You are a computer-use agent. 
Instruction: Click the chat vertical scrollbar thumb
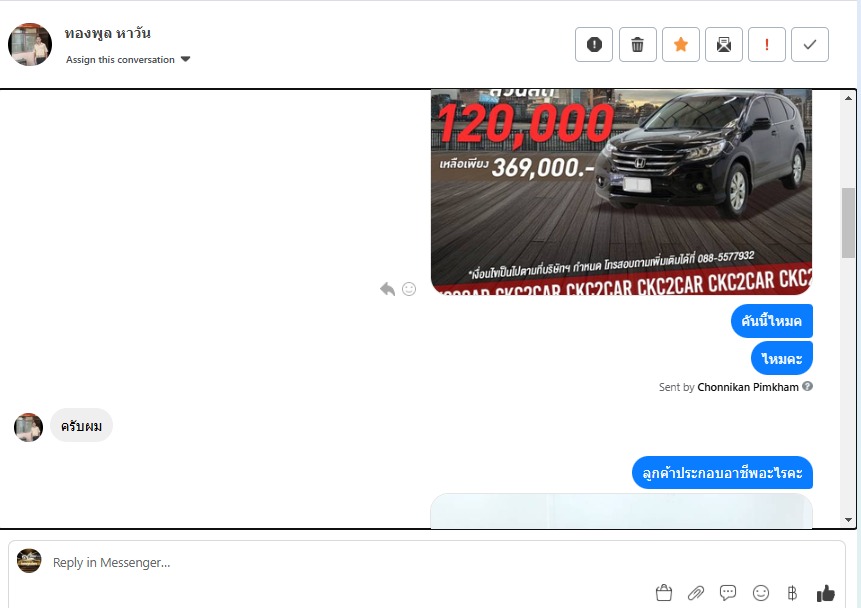[x=848, y=222]
